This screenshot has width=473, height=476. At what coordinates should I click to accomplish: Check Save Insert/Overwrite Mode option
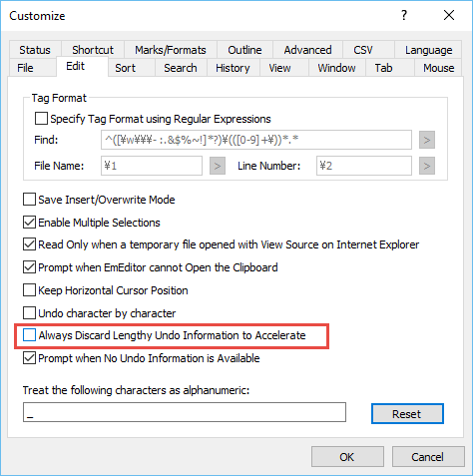29,200
